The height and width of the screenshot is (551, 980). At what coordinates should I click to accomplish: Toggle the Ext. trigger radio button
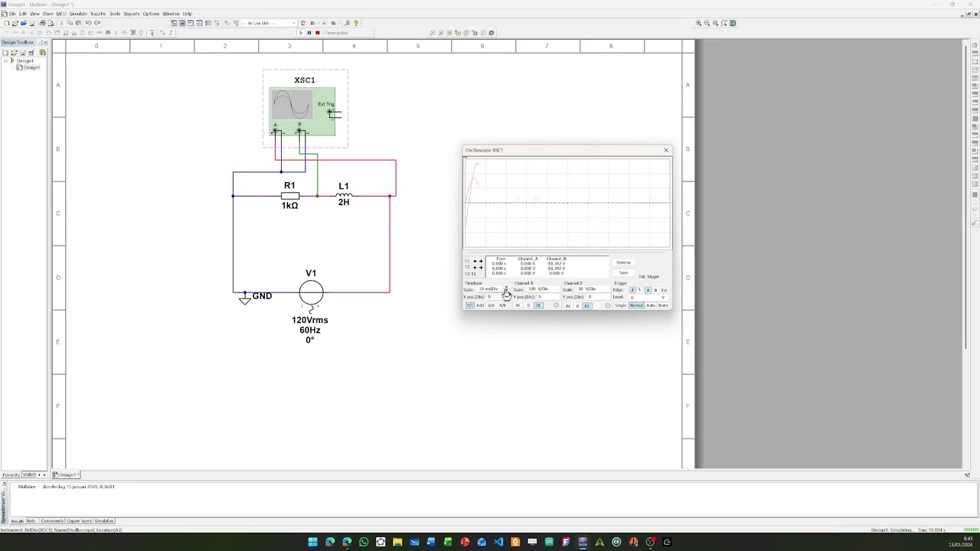pyautogui.click(x=663, y=277)
